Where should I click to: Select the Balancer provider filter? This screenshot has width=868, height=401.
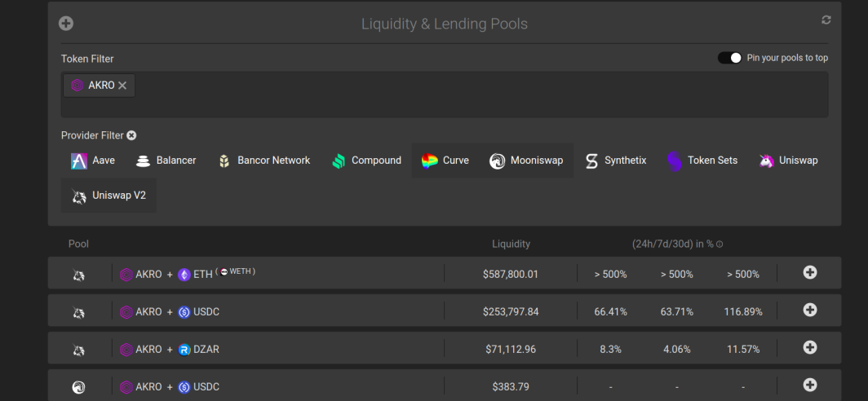pyautogui.click(x=166, y=161)
